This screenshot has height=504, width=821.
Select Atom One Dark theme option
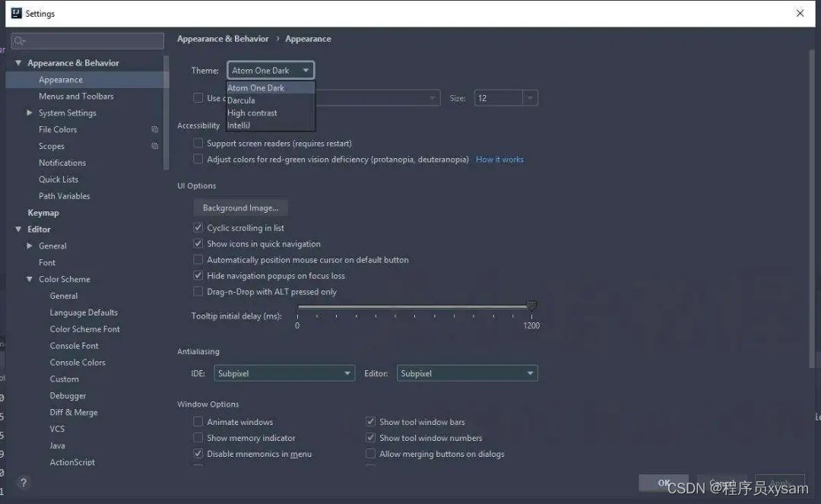click(x=271, y=88)
